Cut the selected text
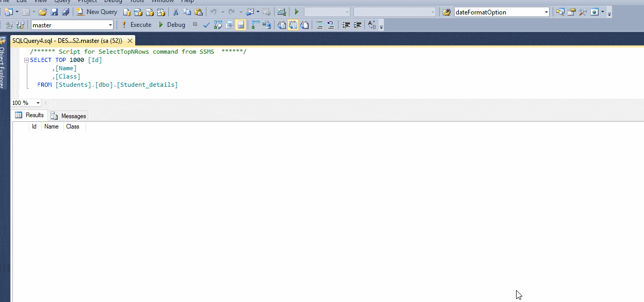644x302 pixels. [175, 11]
